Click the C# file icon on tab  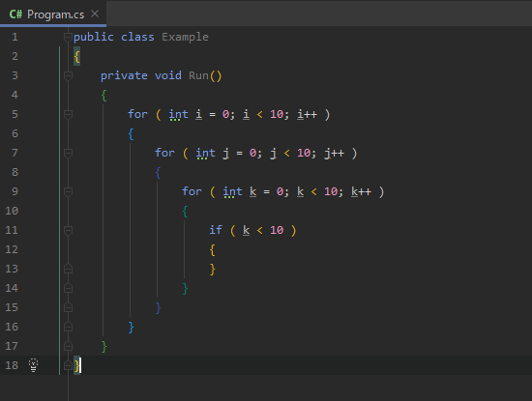click(x=15, y=14)
